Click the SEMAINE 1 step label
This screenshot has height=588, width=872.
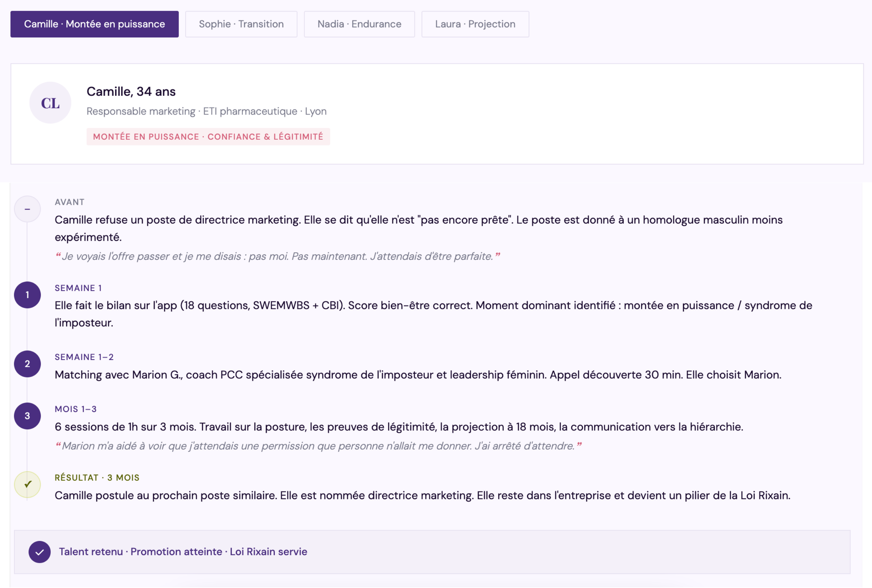[78, 288]
